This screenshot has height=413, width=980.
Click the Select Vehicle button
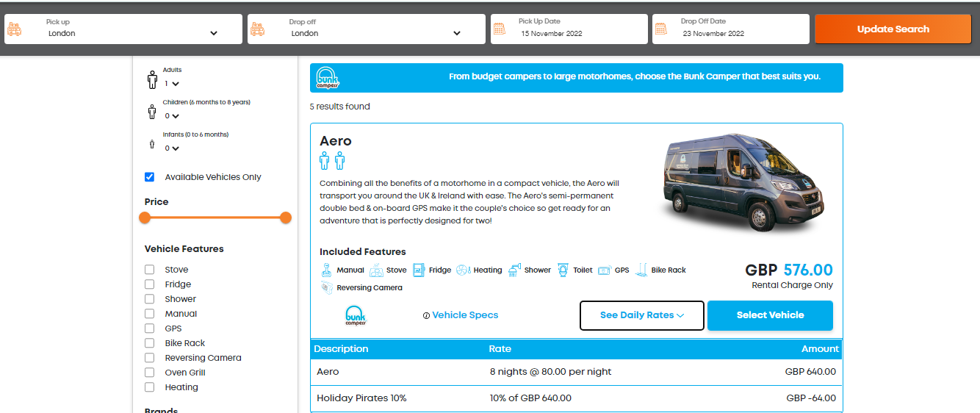[x=770, y=315]
